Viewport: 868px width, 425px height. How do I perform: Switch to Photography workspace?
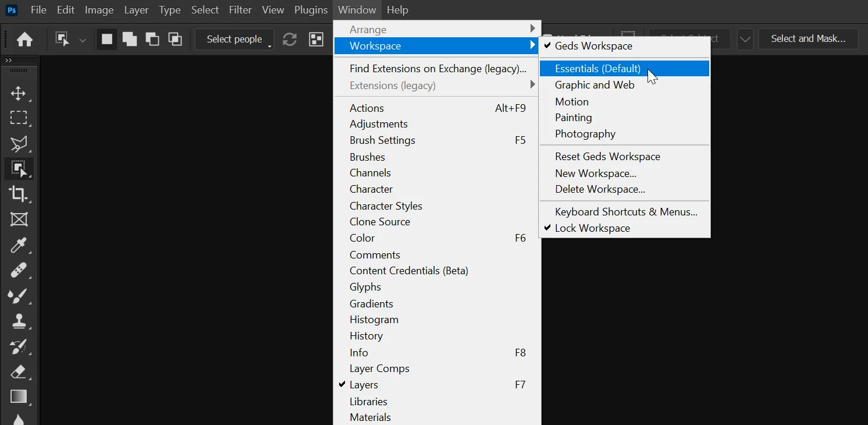tap(624, 134)
